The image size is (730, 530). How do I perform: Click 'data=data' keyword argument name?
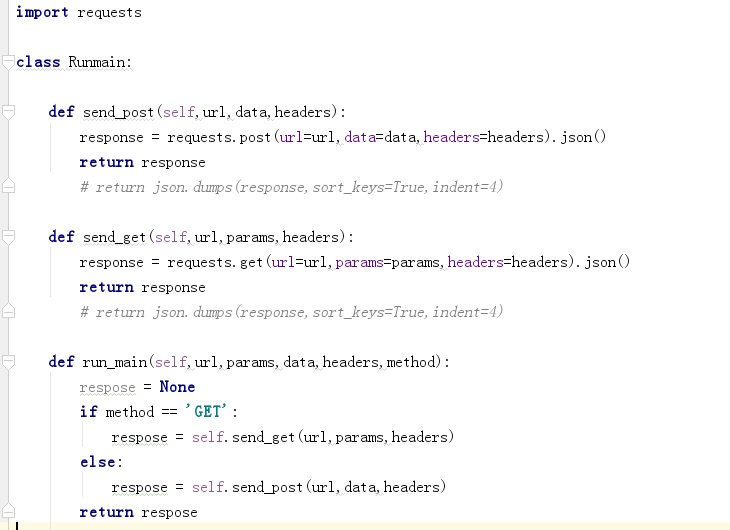pos(360,137)
